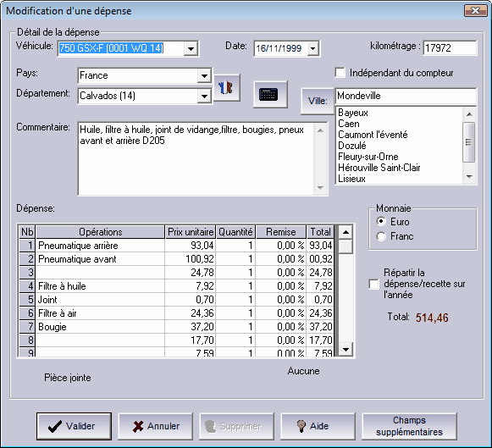Select the Filtre à huile operation row
This screenshot has height=448, width=492.
tap(176, 285)
